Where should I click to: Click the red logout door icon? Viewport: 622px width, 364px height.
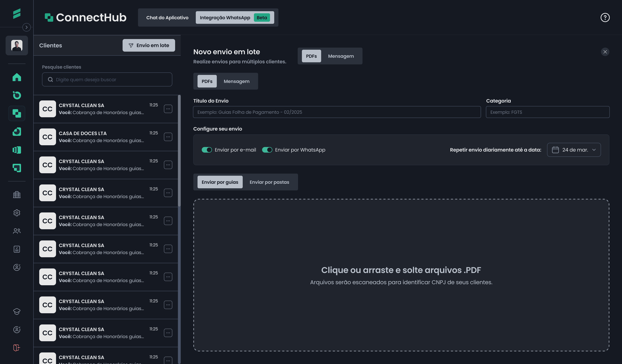tap(17, 348)
